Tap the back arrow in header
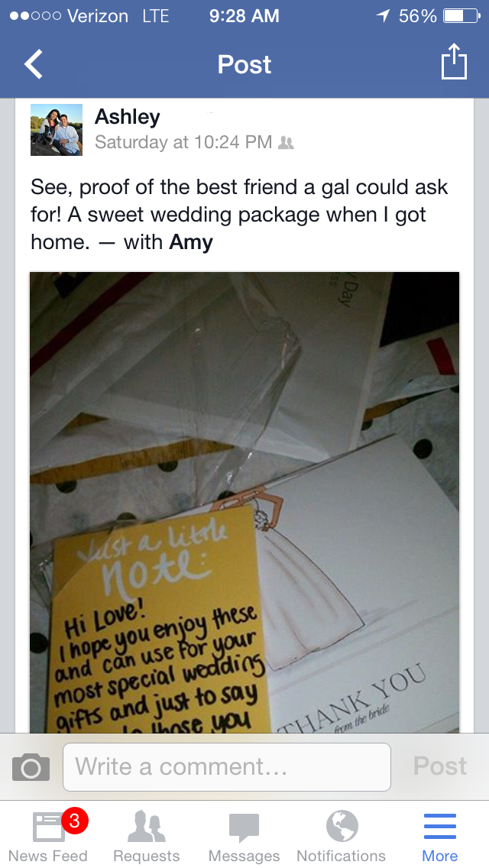Screen dimensions: 489x868 (33, 64)
